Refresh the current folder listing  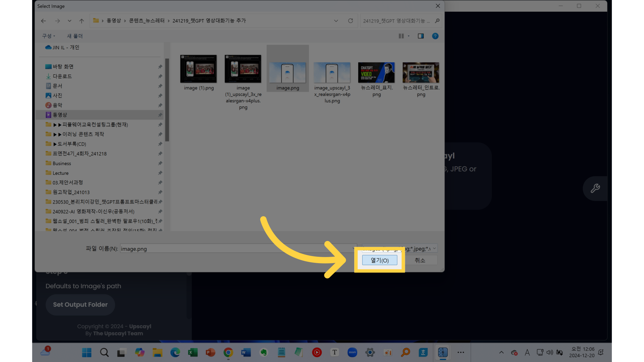351,21
